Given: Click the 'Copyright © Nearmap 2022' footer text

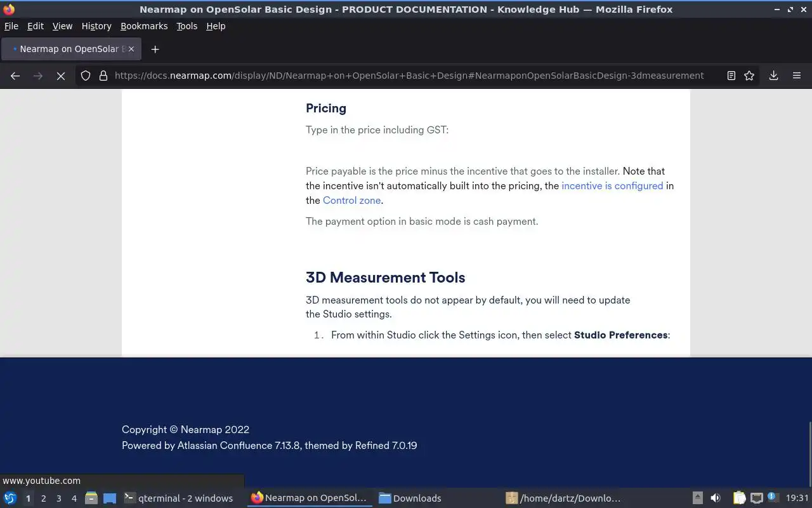Looking at the screenshot, I should coord(185,429).
